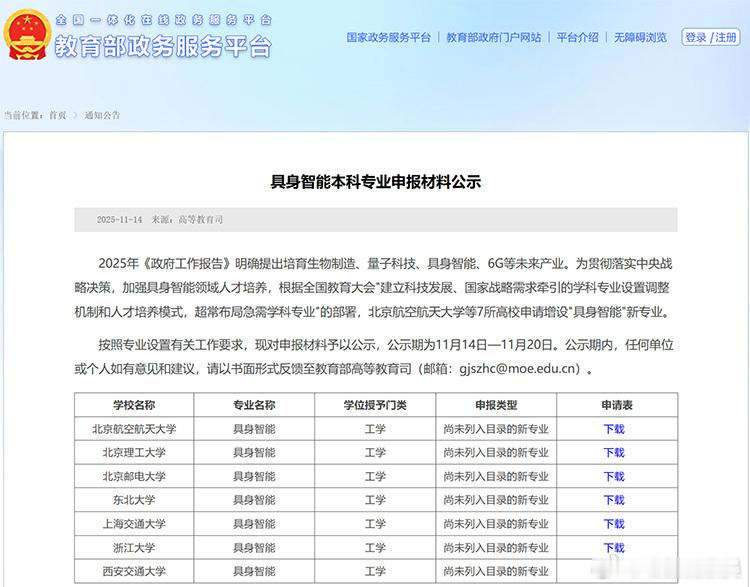
Task: Download 上海交通大学 application form
Action: (x=613, y=524)
